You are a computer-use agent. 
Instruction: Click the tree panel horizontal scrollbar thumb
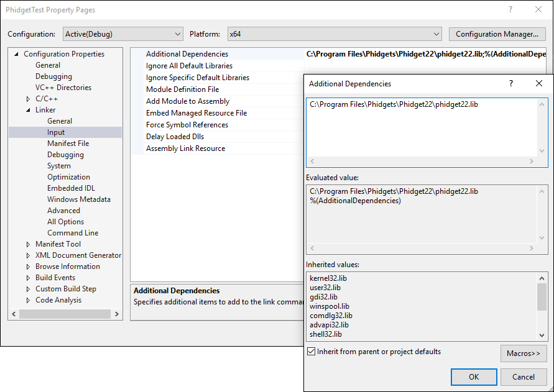click(x=65, y=314)
